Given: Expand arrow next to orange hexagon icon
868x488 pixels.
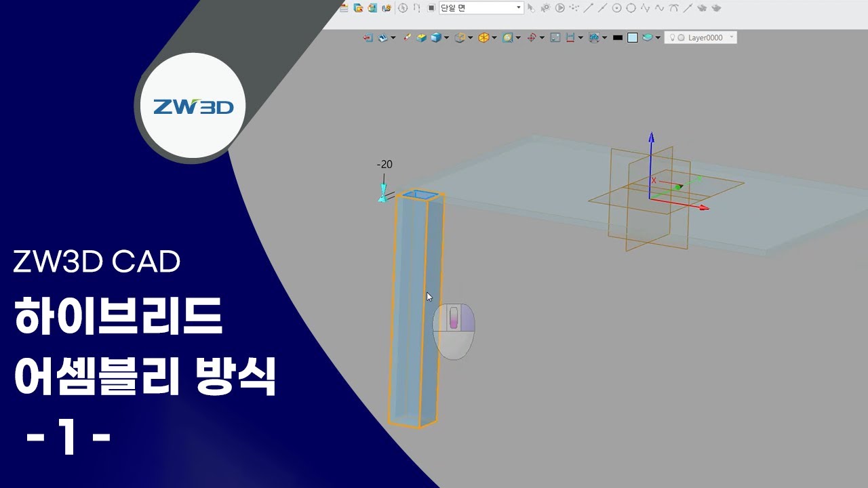Looking at the screenshot, I should click(x=494, y=38).
